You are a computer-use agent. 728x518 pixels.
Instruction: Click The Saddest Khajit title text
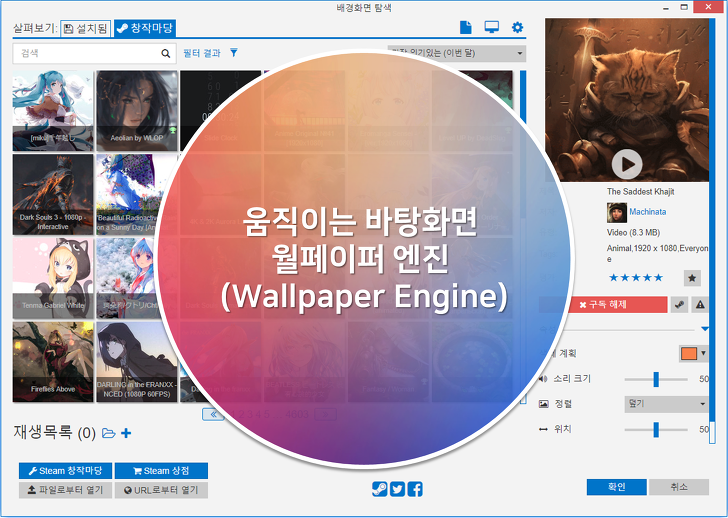[x=640, y=192]
